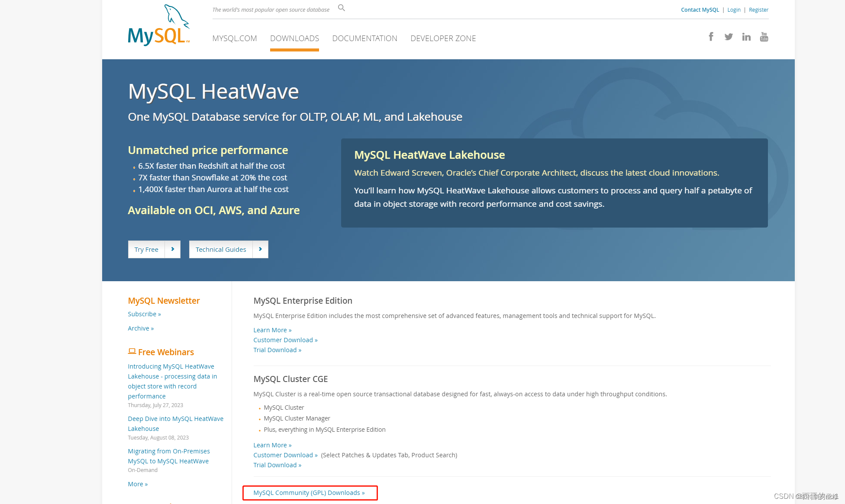Click the MySQL Enterprise Edition heading
The image size is (845, 504).
point(303,301)
